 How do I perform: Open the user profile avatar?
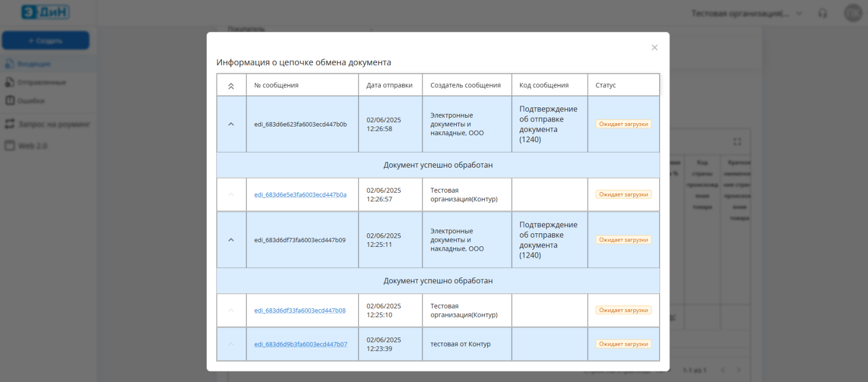click(x=852, y=13)
